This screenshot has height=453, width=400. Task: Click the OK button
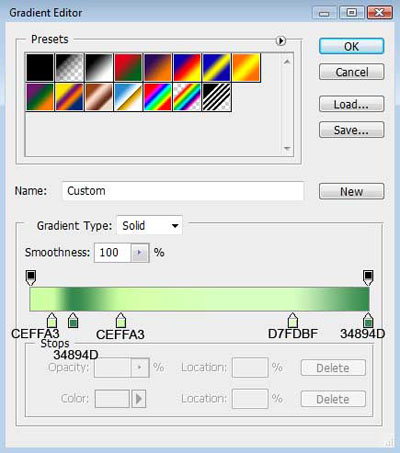click(351, 46)
